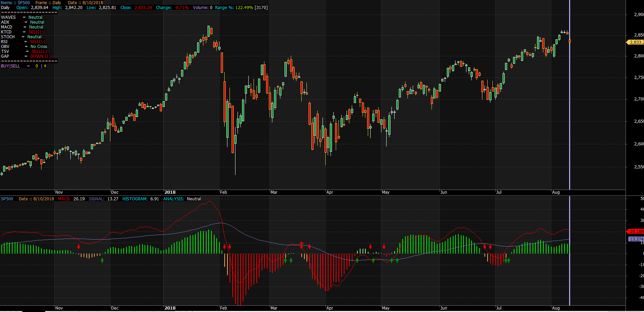Click the 2,600 price scale label
Image resolution: width=644 pixels, height=312 pixels.
coord(639,144)
